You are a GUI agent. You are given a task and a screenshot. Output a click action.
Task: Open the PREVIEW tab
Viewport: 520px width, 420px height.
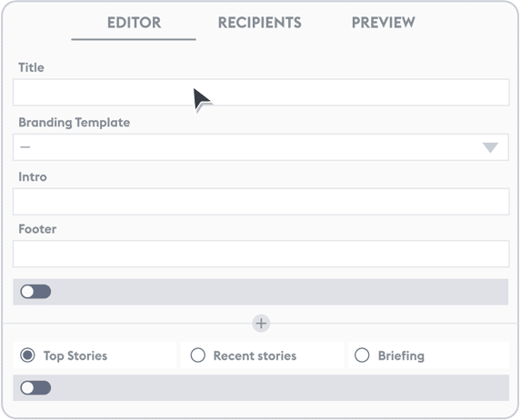(x=384, y=23)
